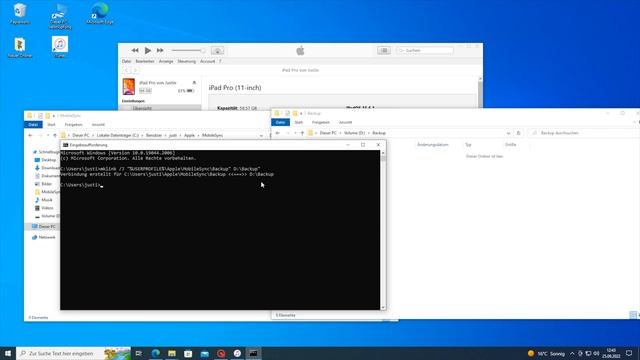The image size is (640, 360).
Task: Click the list view button in iTunes toolbar
Action: pyautogui.click(x=384, y=50)
